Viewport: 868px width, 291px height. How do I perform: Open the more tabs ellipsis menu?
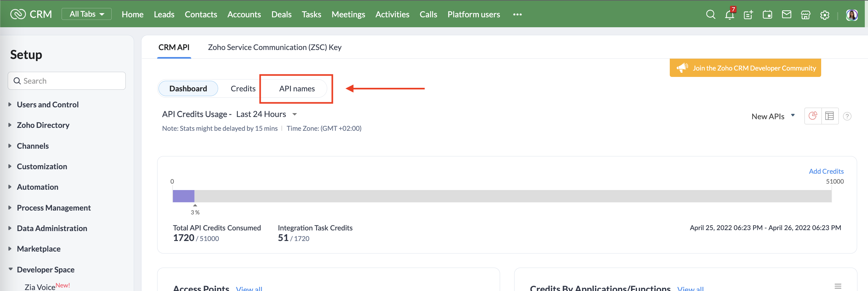coord(517,14)
